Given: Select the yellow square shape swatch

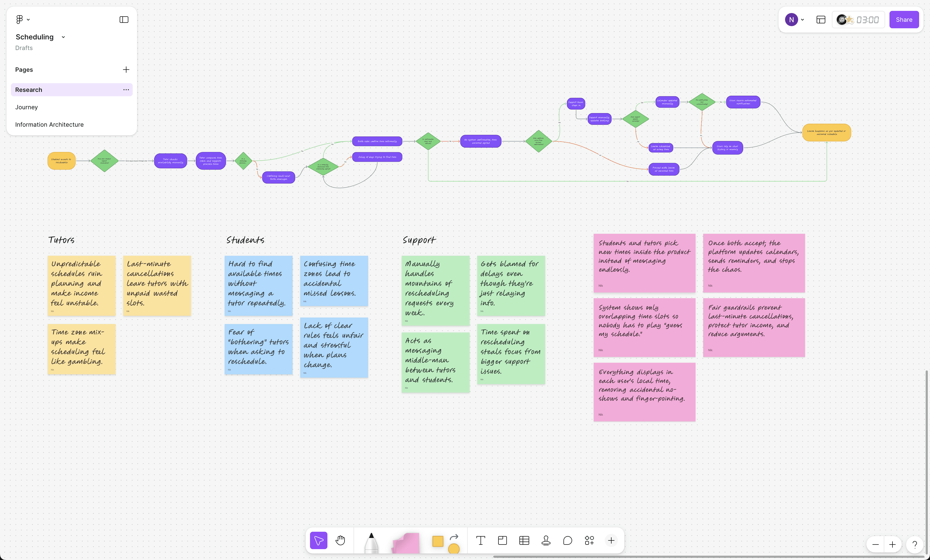Looking at the screenshot, I should pyautogui.click(x=438, y=541).
